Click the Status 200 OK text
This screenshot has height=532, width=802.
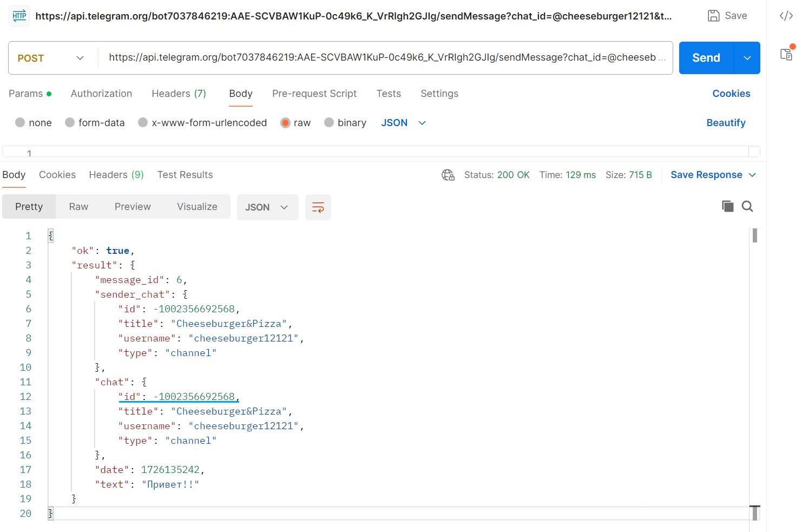[x=497, y=175]
